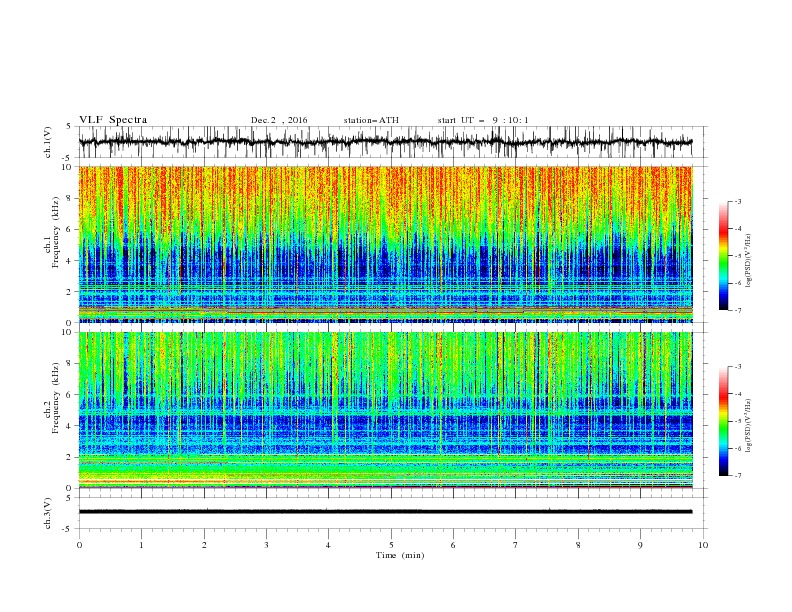
Task: Click time axis tick label '0'
Action: (x=79, y=545)
